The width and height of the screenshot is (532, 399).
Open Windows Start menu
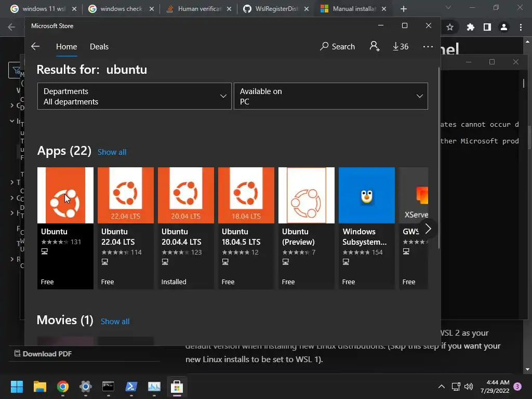17,387
